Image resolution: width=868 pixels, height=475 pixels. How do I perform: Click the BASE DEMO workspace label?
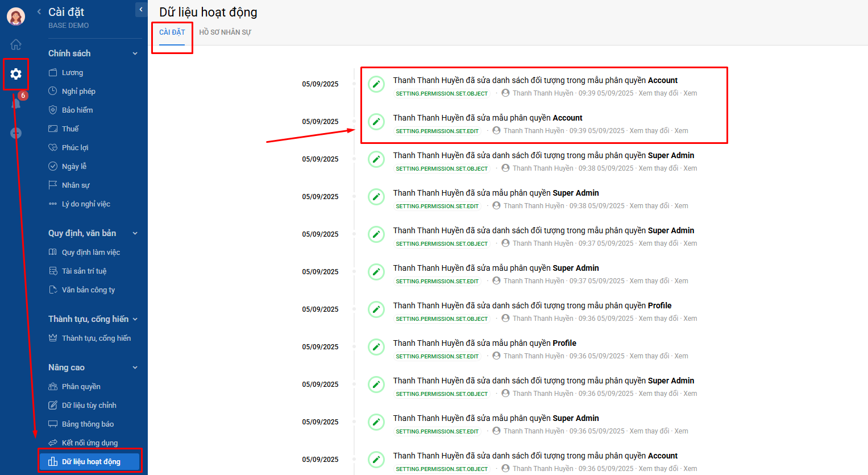point(68,26)
